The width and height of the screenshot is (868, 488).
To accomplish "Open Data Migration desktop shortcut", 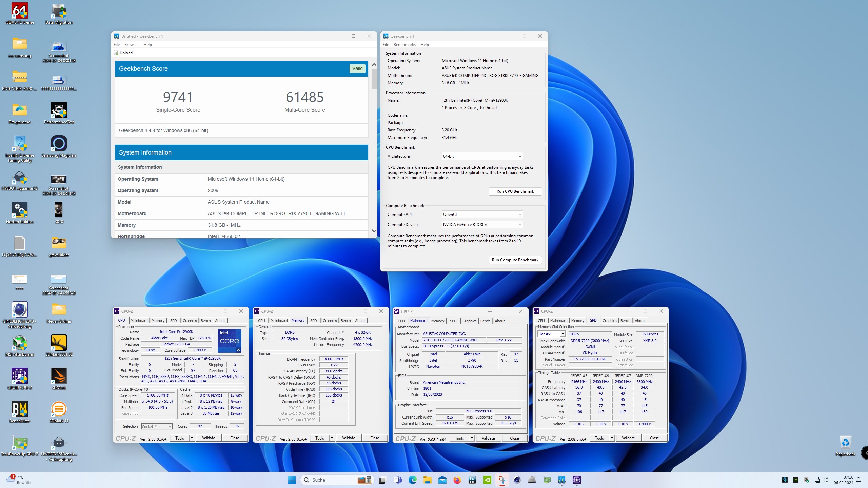I will pos(59,14).
